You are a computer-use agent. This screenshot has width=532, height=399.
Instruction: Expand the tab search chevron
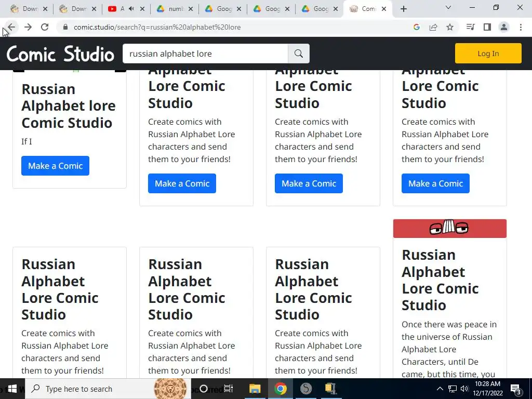click(448, 7)
